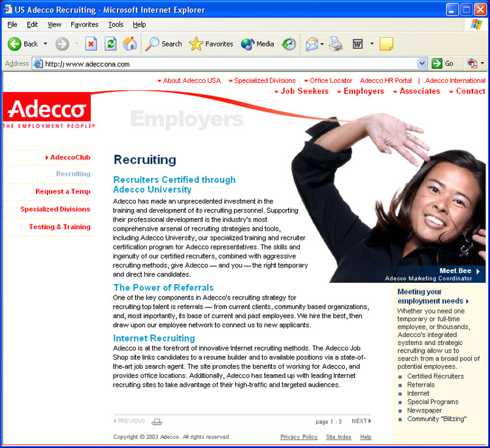Open the Acrobat toolbar dropdown arrow
This screenshot has height=448, width=490.
483,63
